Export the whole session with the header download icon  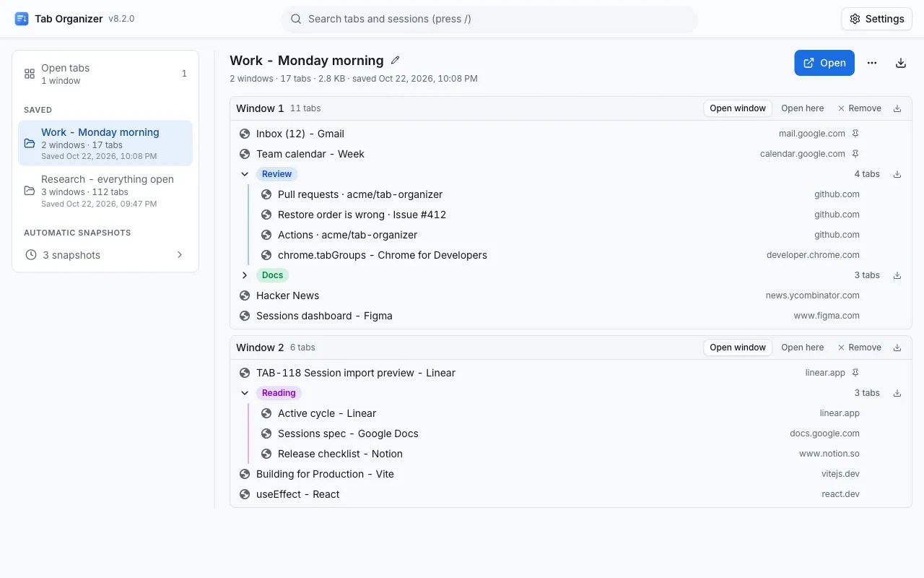(x=901, y=63)
